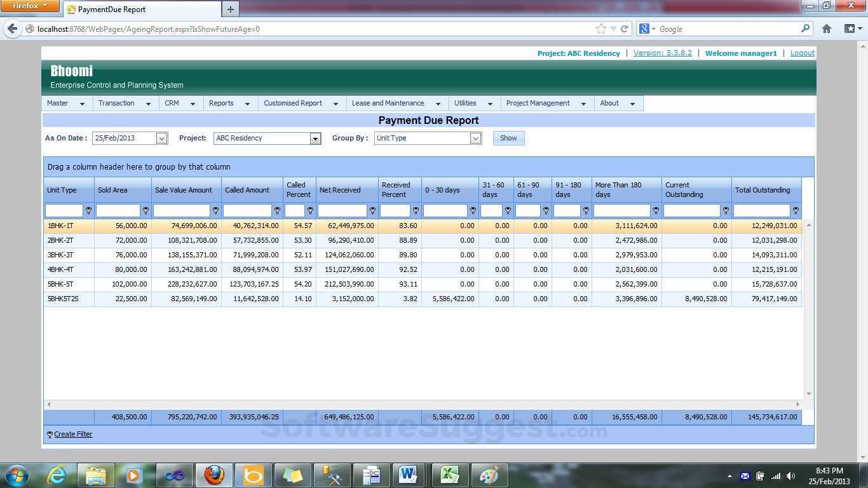The height and width of the screenshot is (488, 868).
Task: Click filter icon for Called Percent column
Action: pyautogui.click(x=310, y=210)
